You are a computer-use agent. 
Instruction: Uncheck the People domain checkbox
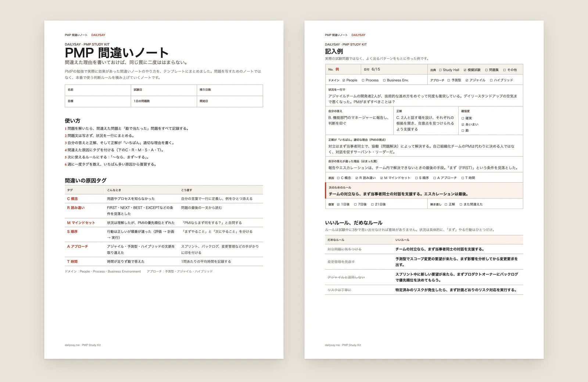click(x=344, y=80)
